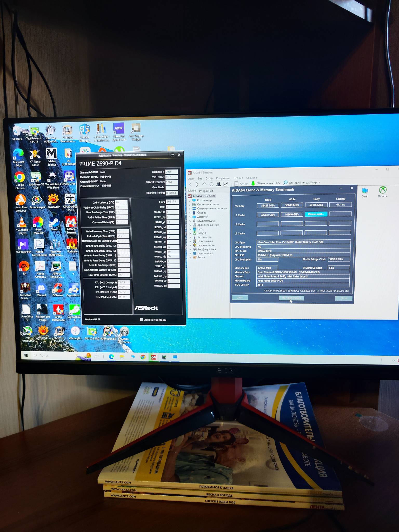Select the Устройства tree item
Screen dimensions: 399x532
click(x=202, y=237)
